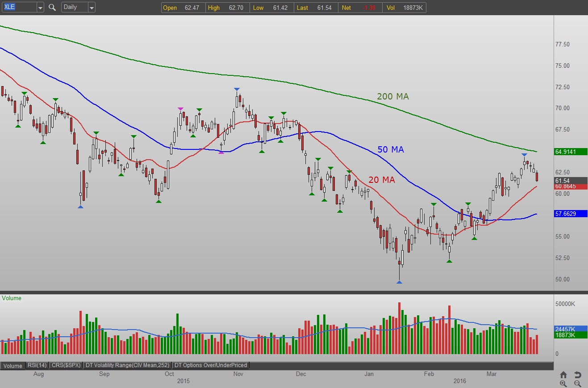Click the Low price value 61.42

(x=281, y=8)
